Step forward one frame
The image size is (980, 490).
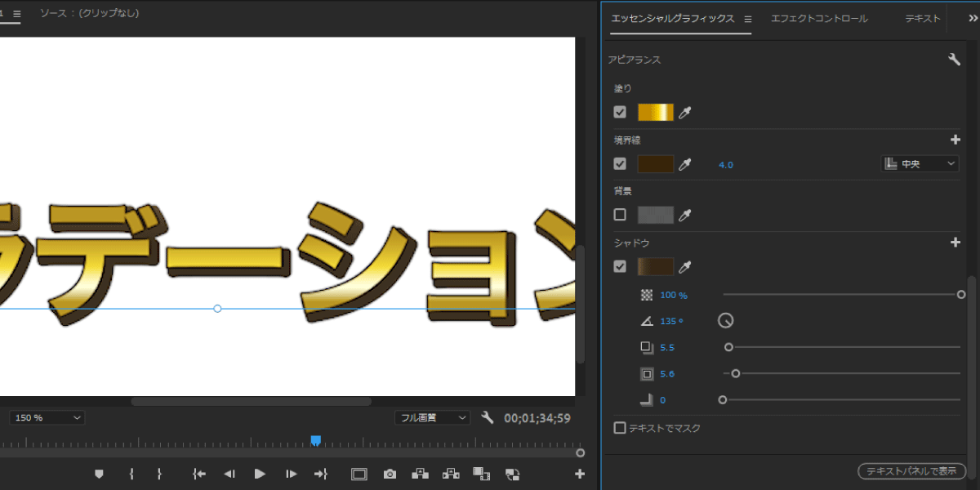click(x=291, y=473)
